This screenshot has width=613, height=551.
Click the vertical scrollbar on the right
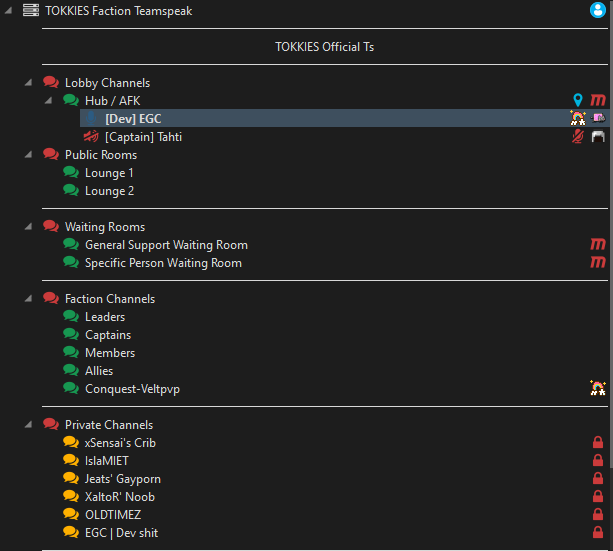pos(608,250)
